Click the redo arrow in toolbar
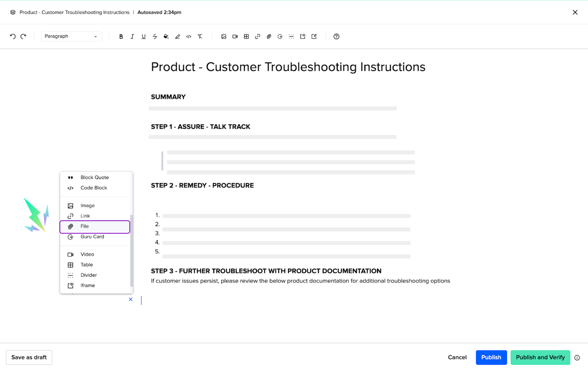The width and height of the screenshot is (588, 371). [23, 36]
